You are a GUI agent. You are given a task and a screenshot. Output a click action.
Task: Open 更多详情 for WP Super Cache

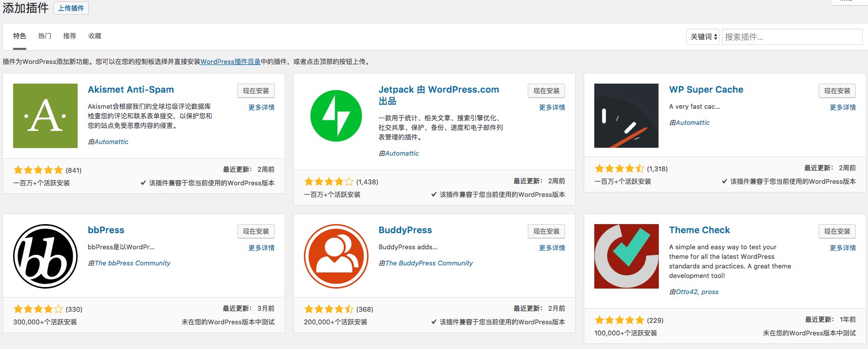843,107
